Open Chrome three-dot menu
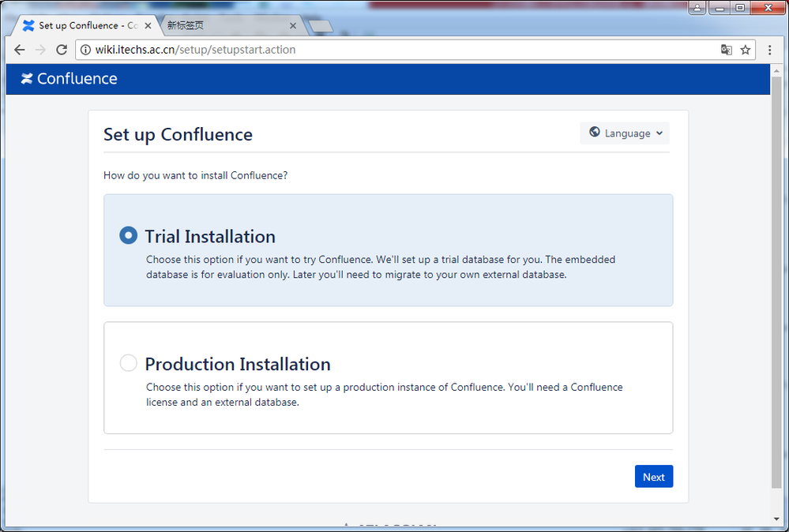 coord(769,50)
